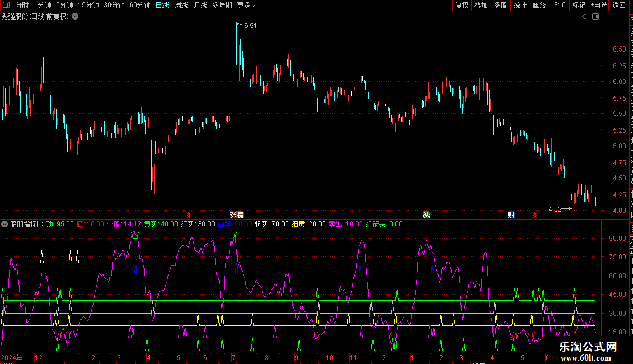
Task: Select the 白卖: 60.00 indicator value
Action: 235,224
